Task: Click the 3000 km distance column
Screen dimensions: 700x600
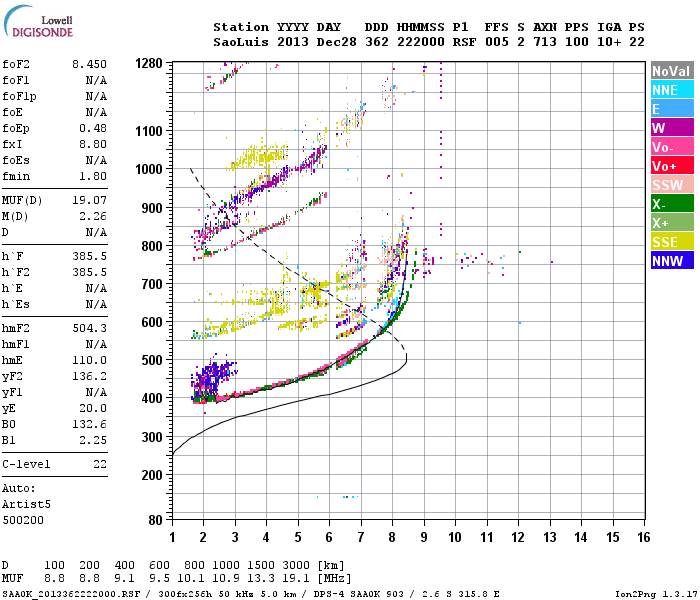Action: (x=296, y=565)
